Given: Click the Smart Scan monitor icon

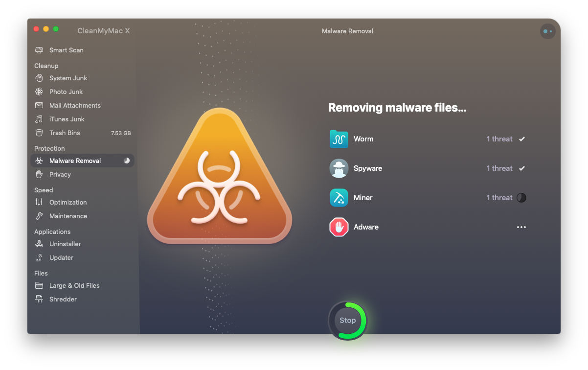Looking at the screenshot, I should pos(39,50).
